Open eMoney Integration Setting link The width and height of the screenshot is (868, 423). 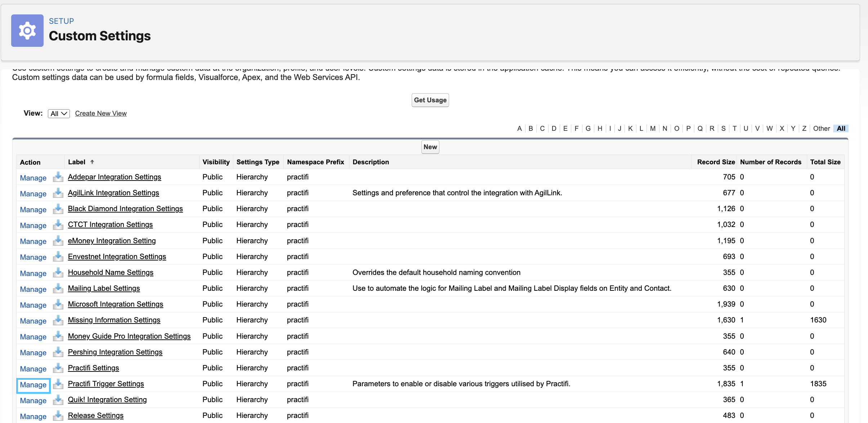pos(112,241)
